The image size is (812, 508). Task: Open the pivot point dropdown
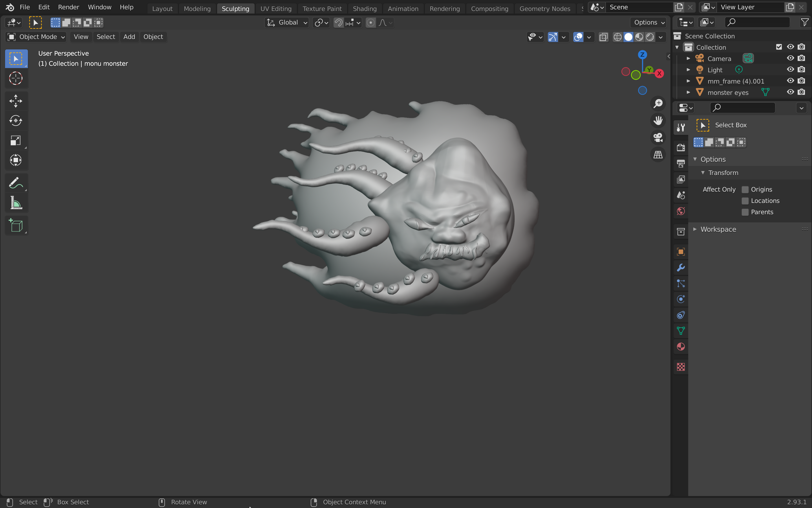(321, 23)
